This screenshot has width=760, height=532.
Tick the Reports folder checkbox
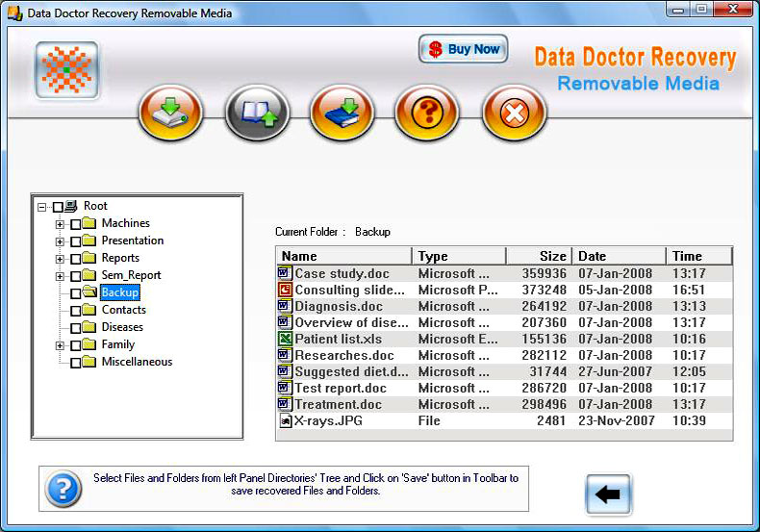coord(76,259)
